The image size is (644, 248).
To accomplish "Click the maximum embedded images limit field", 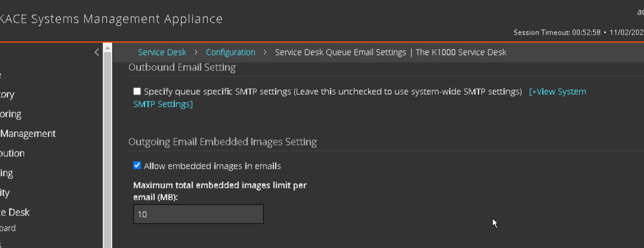I will 198,214.
